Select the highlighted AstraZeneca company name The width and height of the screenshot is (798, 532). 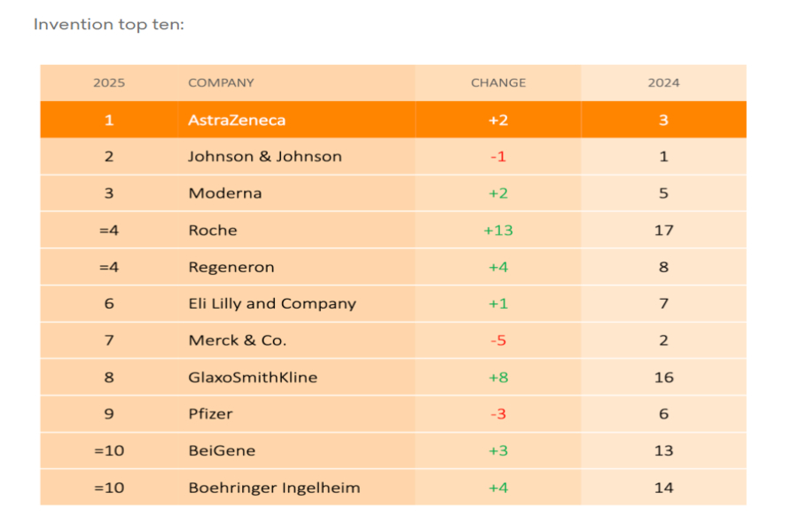coord(237,120)
